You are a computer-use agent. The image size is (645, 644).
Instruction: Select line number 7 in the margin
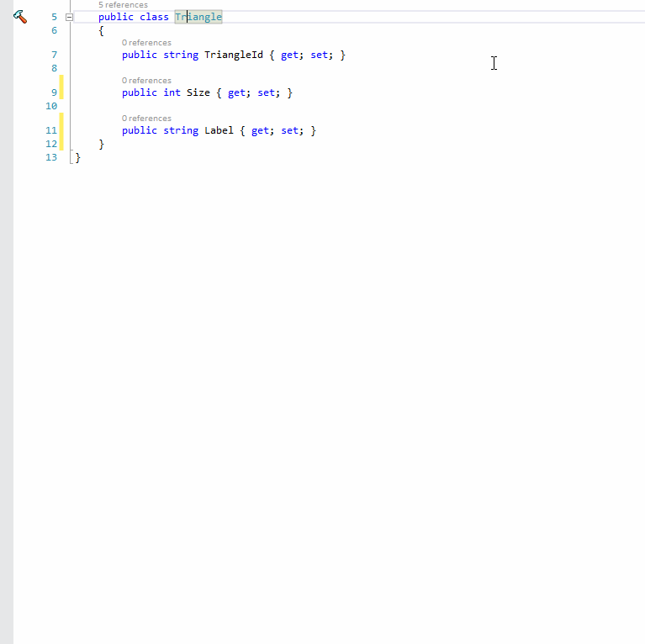(x=55, y=55)
